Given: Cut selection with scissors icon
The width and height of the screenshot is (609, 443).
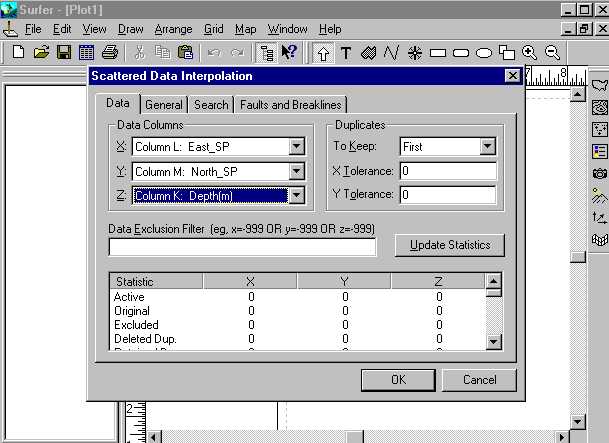Looking at the screenshot, I should [139, 52].
